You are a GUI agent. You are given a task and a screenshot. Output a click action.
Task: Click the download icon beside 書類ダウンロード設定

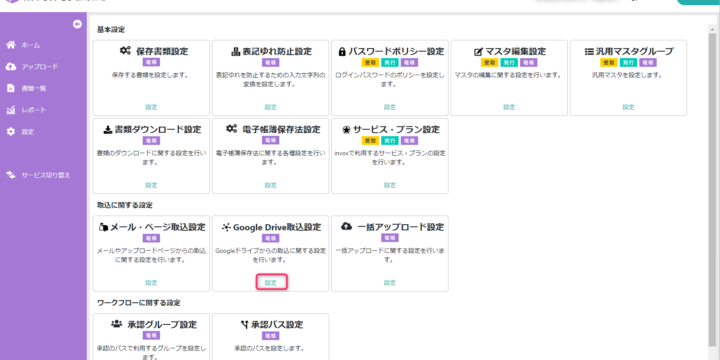(x=107, y=130)
